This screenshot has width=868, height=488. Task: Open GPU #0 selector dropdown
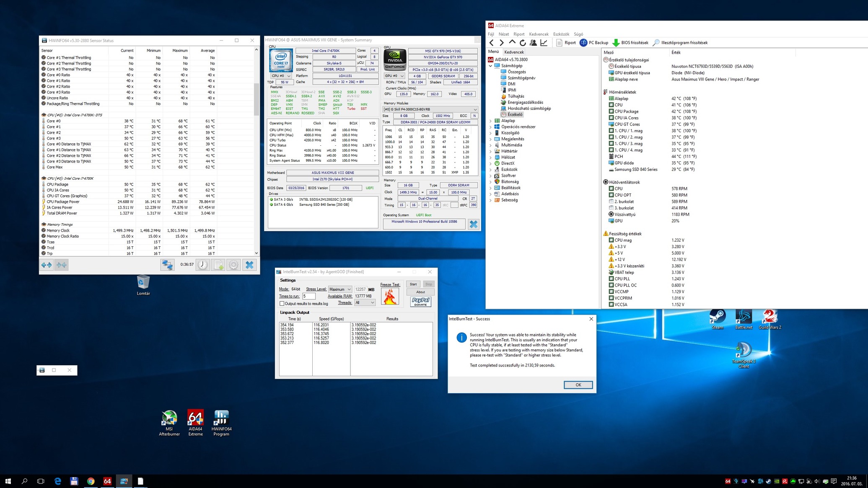point(394,76)
